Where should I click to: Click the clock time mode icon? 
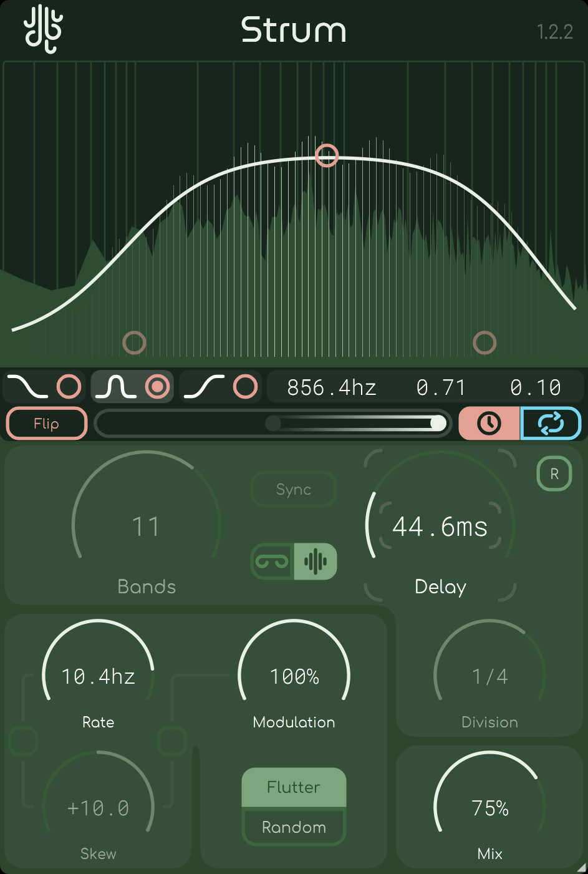[x=489, y=424]
